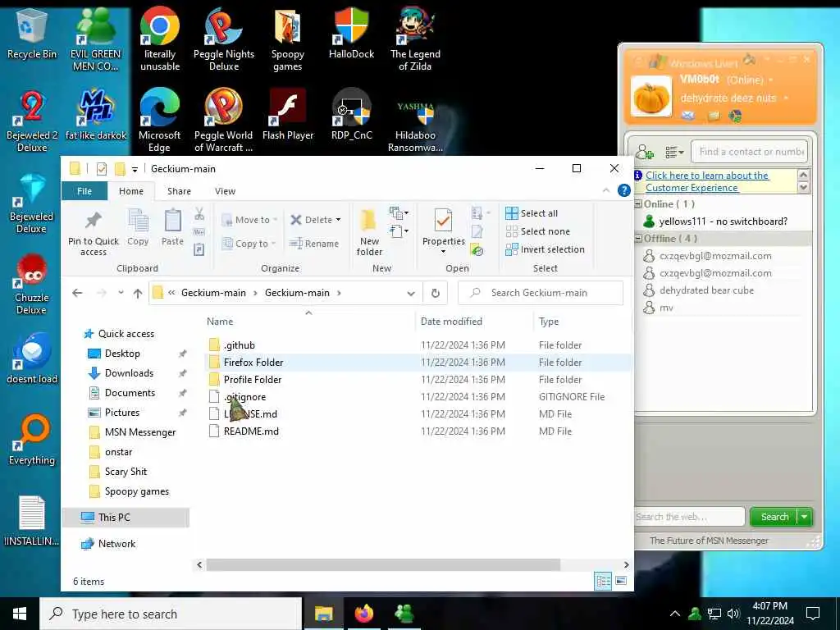840x630 pixels.
Task: Click the Copy icon in Clipboard group
Action: pyautogui.click(x=138, y=228)
